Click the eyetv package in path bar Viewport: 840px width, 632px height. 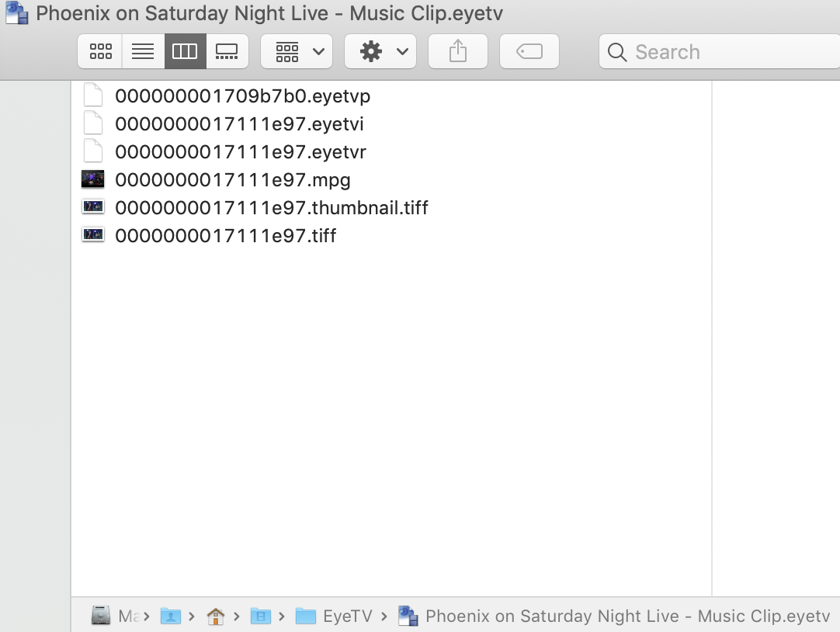point(614,616)
